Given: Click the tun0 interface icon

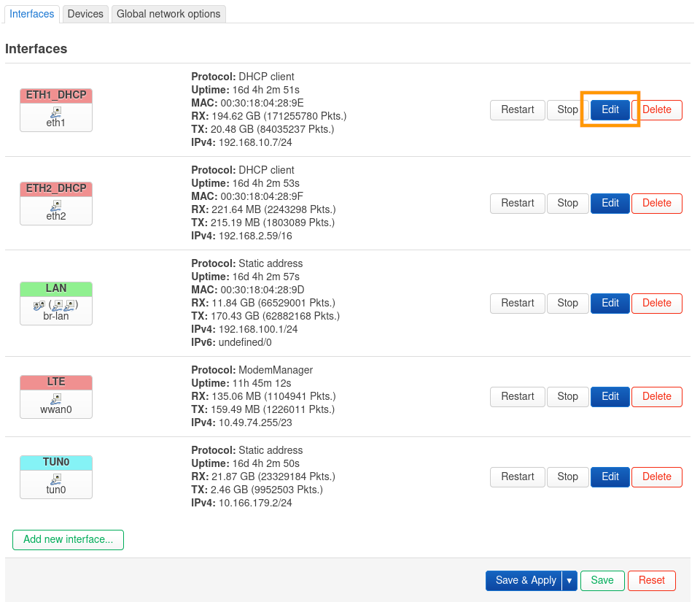Looking at the screenshot, I should (x=56, y=479).
